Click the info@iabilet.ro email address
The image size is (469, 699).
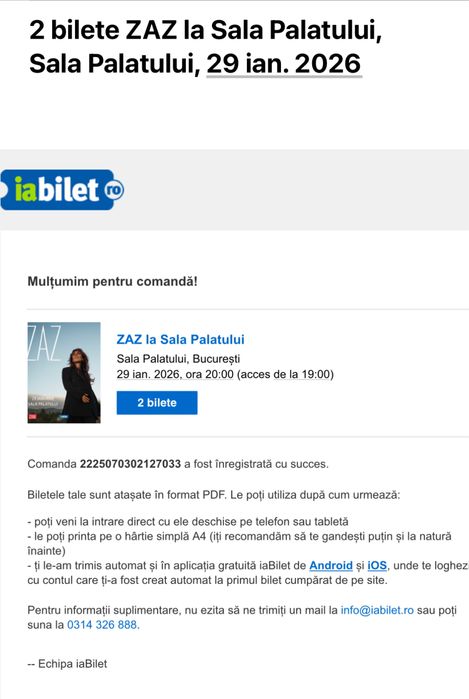[x=377, y=610]
